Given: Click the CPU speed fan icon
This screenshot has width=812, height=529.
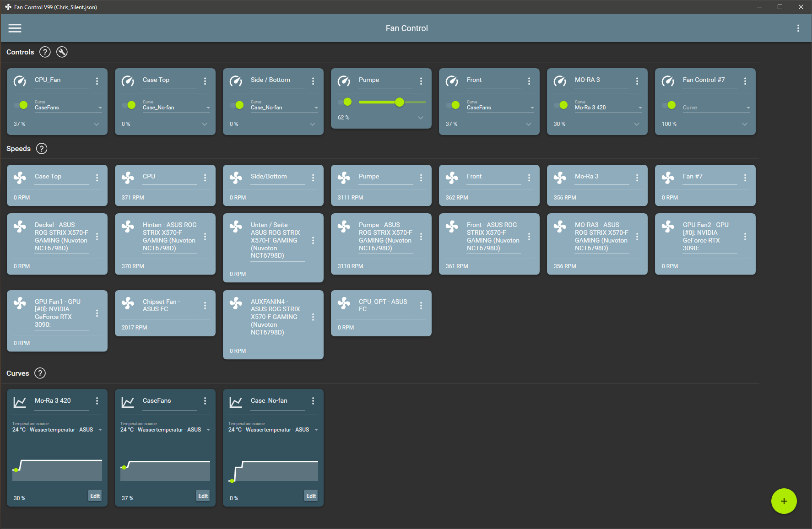Looking at the screenshot, I should pyautogui.click(x=128, y=178).
